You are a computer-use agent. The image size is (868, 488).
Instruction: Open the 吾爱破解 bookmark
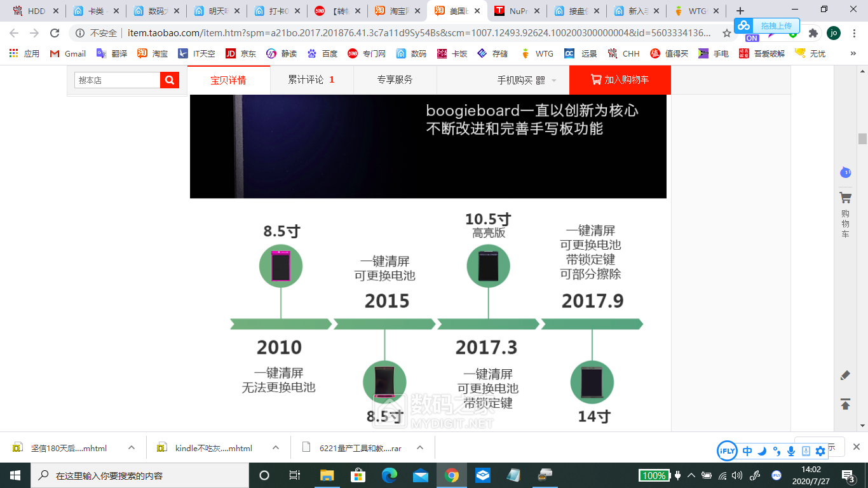tap(762, 53)
